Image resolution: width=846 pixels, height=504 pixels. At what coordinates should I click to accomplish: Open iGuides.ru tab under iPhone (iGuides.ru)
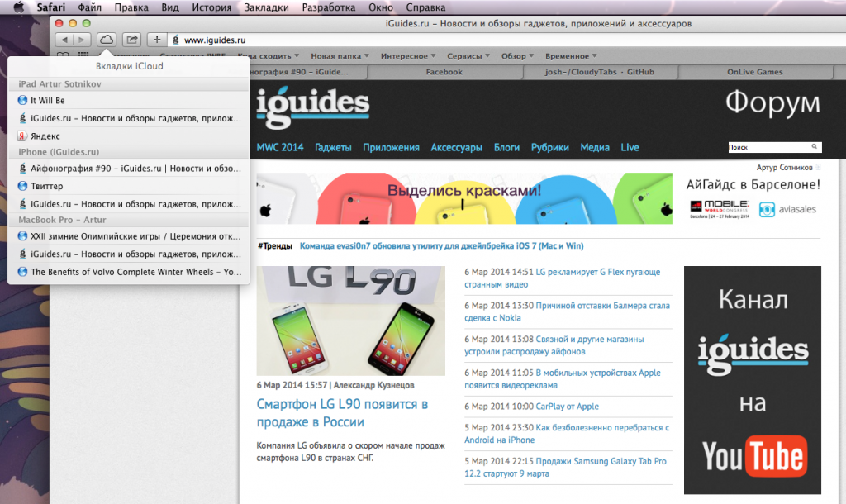click(130, 204)
